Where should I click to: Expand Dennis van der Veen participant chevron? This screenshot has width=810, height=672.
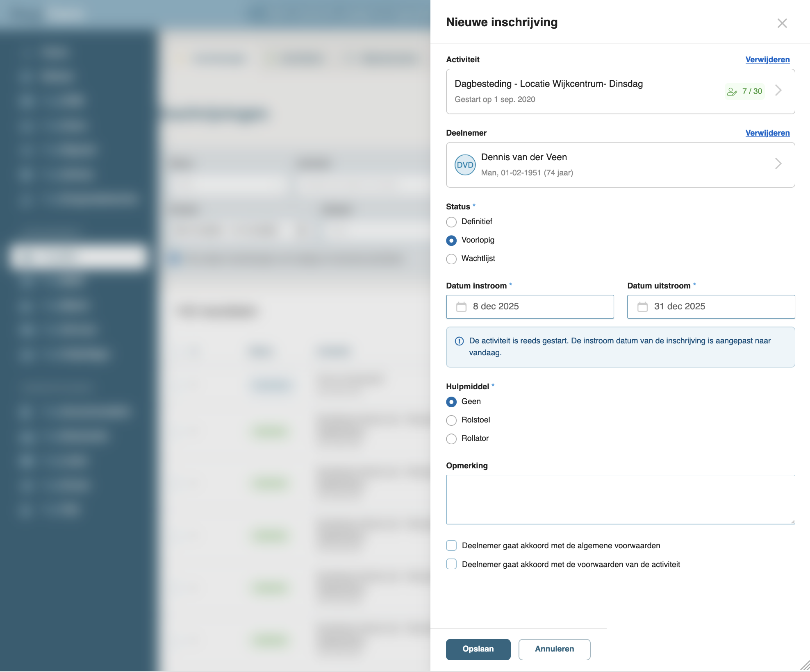click(x=778, y=164)
